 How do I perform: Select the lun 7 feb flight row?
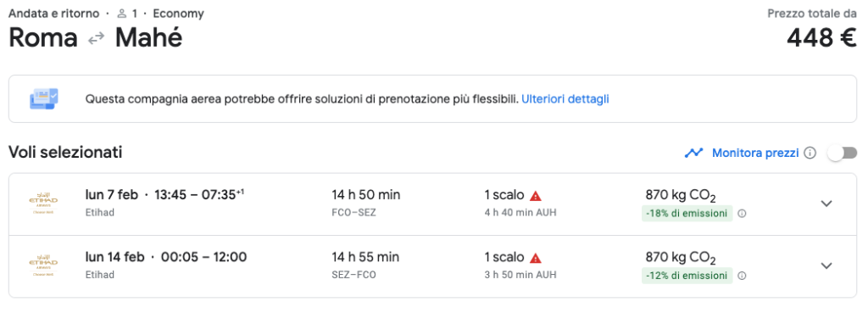(x=433, y=204)
